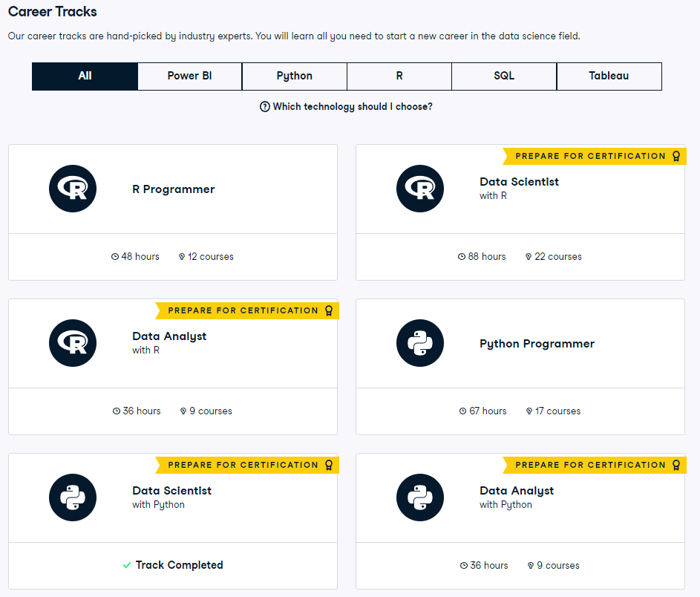Click the R logo on Data Scientist with R
Screen dimensions: 700x597
[x=420, y=189]
